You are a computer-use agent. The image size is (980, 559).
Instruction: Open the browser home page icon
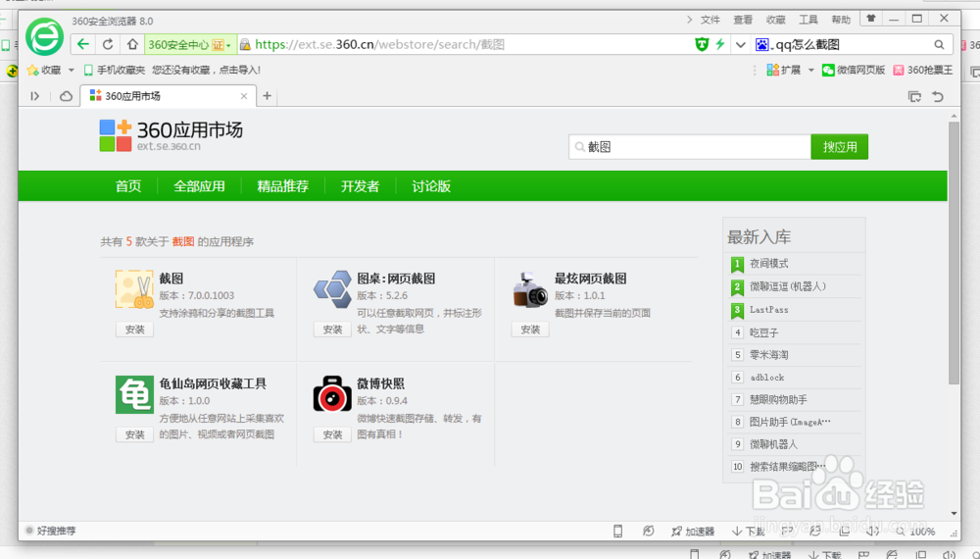pyautogui.click(x=132, y=44)
